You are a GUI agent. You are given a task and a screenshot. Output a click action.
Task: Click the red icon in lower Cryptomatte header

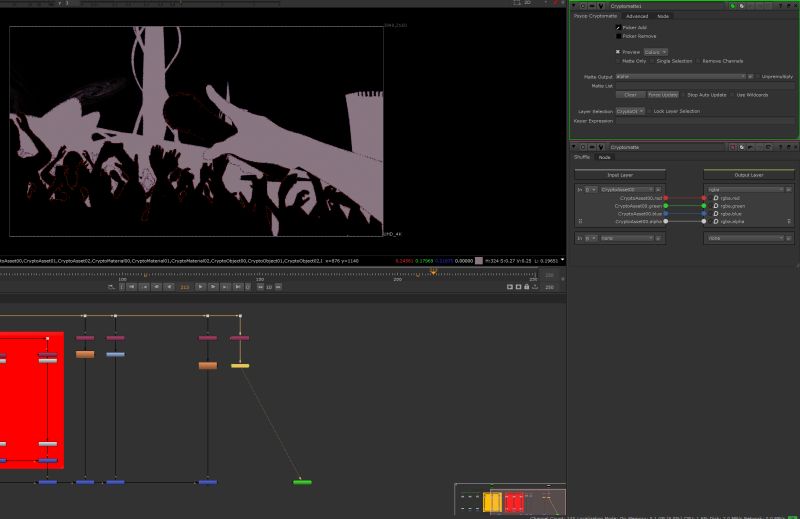[733, 147]
